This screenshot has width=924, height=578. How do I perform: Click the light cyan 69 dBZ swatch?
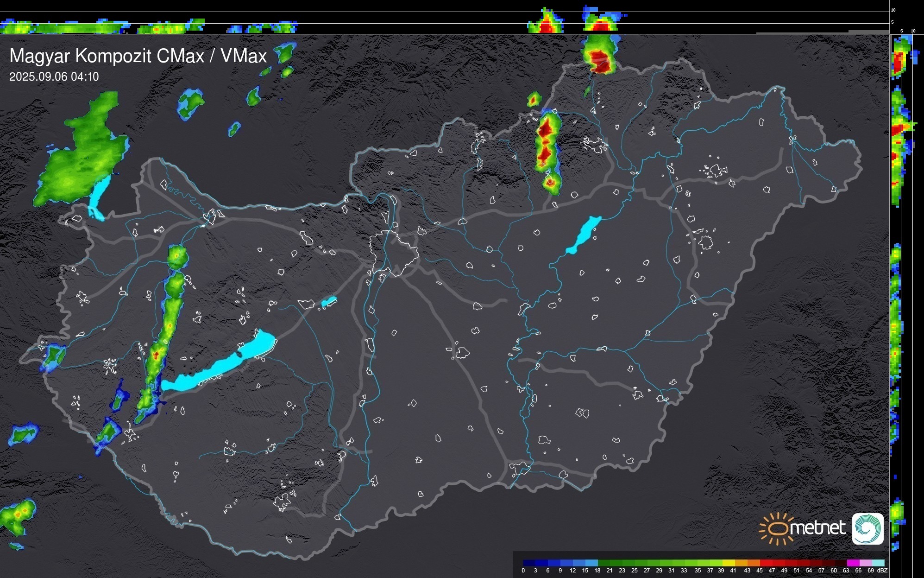[878, 563]
